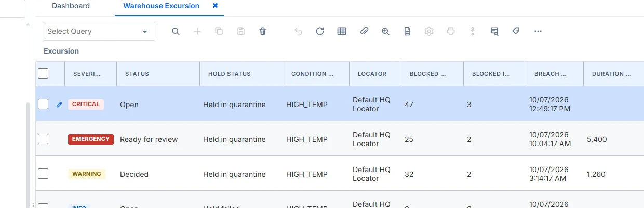Click the tag label icon in toolbar
The image size is (644, 208).
tap(516, 31)
